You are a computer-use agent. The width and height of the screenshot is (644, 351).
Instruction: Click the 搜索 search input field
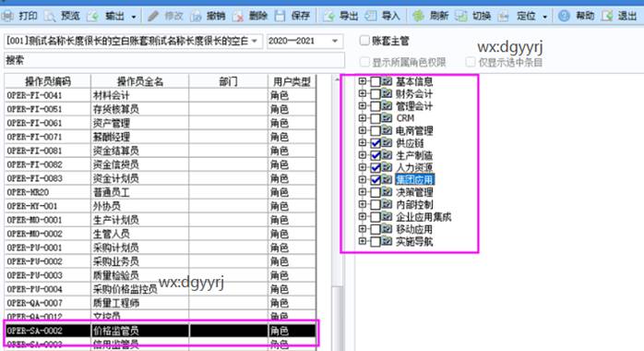[x=174, y=60]
